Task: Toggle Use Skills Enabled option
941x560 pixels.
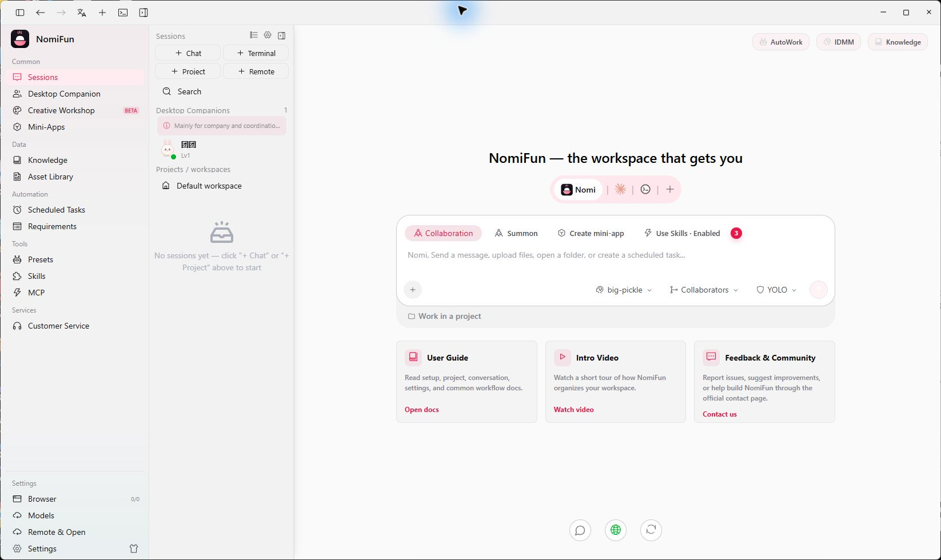Action: tap(682, 233)
